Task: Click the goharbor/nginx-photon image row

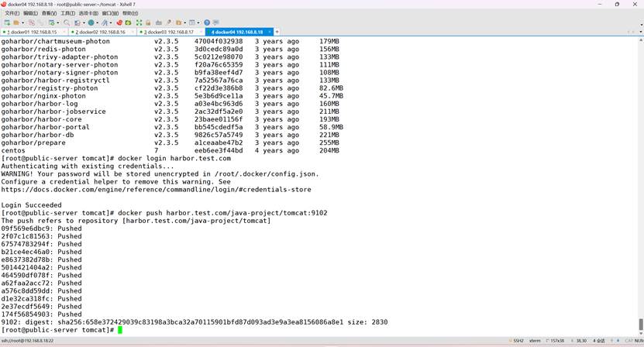Action: tap(172, 96)
